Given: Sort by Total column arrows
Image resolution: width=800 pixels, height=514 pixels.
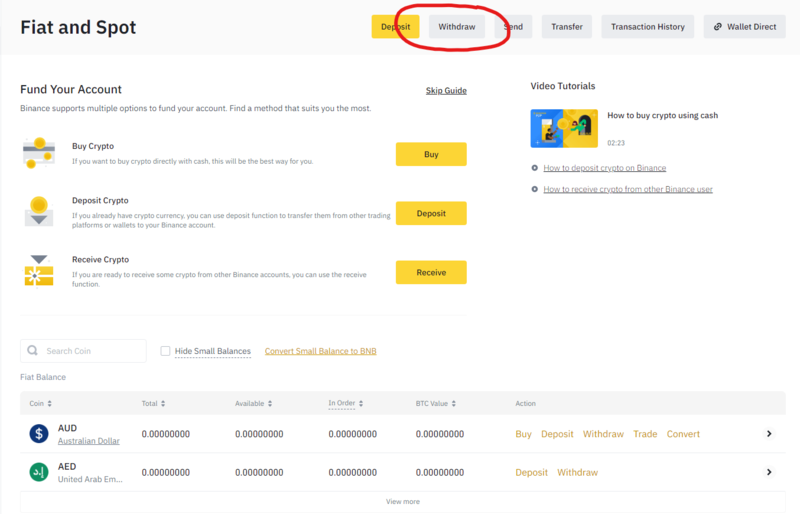Looking at the screenshot, I should (x=163, y=403).
